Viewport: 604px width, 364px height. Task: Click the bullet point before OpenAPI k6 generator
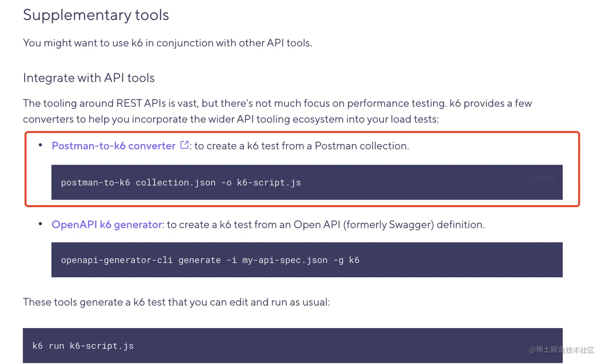click(x=40, y=224)
